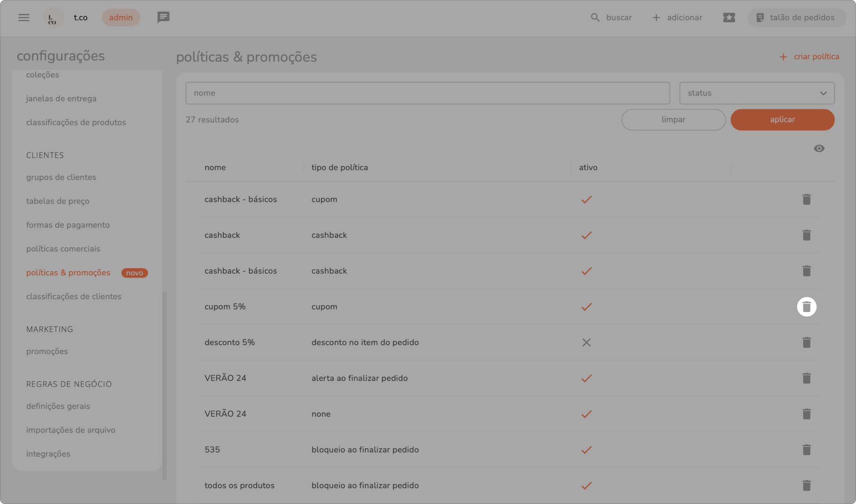
Task: Focus the nome filter field
Action: (x=427, y=93)
